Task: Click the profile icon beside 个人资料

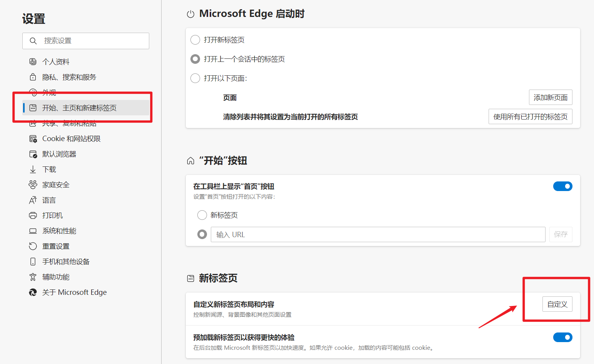Action: coord(33,61)
